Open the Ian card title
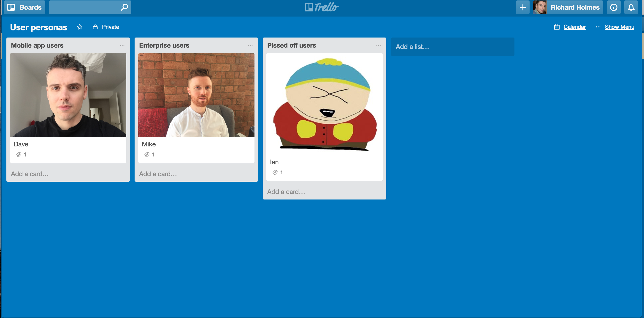Screen dimensions: 644x318 [x=274, y=162]
